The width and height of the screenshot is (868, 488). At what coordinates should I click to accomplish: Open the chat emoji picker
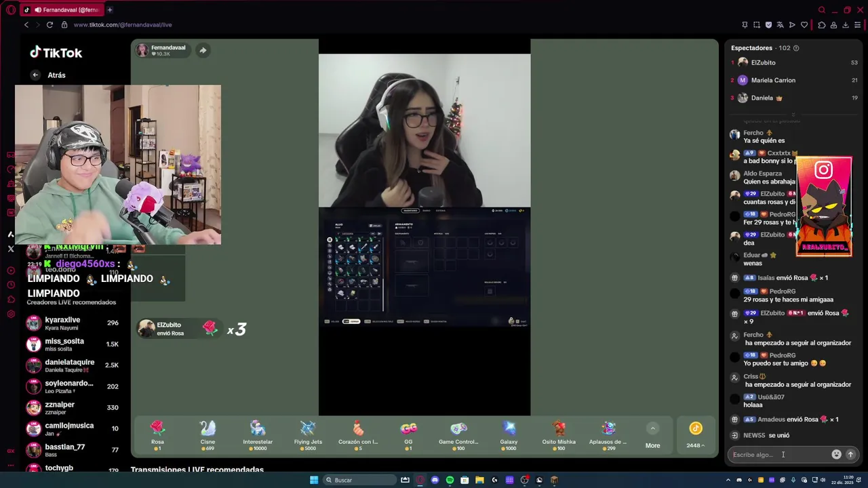click(836, 455)
